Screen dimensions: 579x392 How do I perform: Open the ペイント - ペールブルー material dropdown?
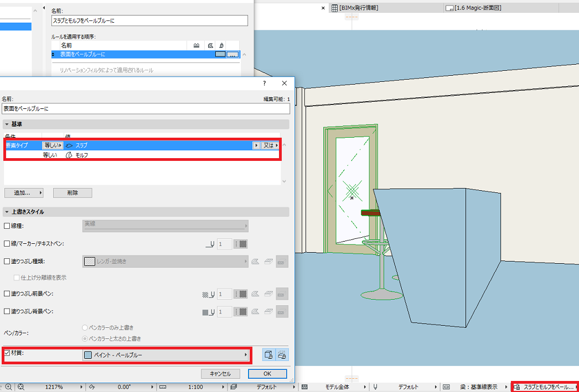165,355
